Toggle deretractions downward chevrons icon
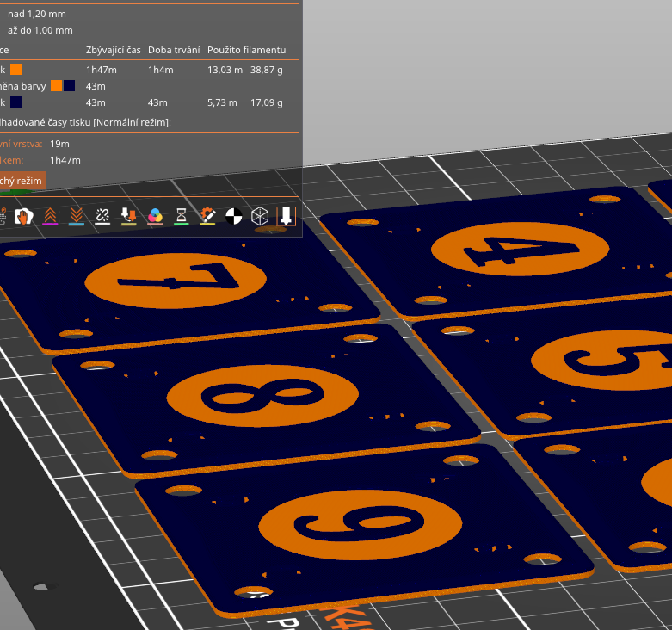Screen dimensions: 672x630 77,216
